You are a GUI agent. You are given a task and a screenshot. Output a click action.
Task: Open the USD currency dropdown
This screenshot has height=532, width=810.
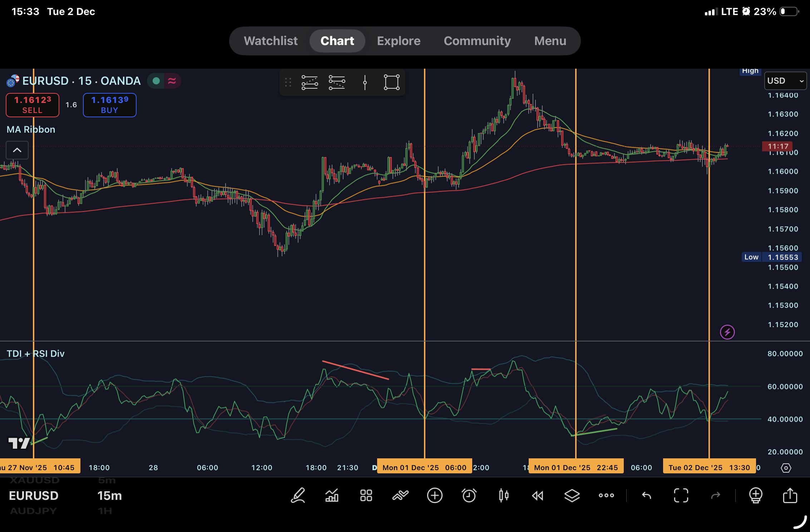click(x=785, y=81)
